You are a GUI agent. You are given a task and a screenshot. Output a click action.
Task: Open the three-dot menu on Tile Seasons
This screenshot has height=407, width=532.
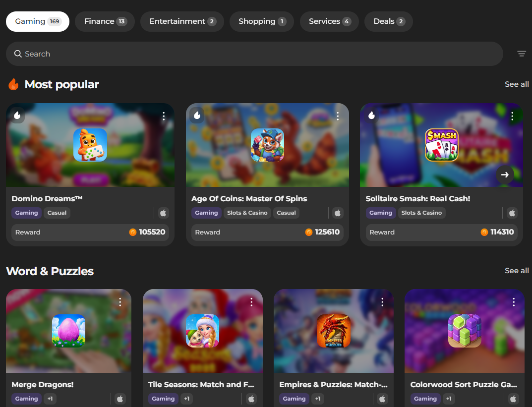(251, 302)
